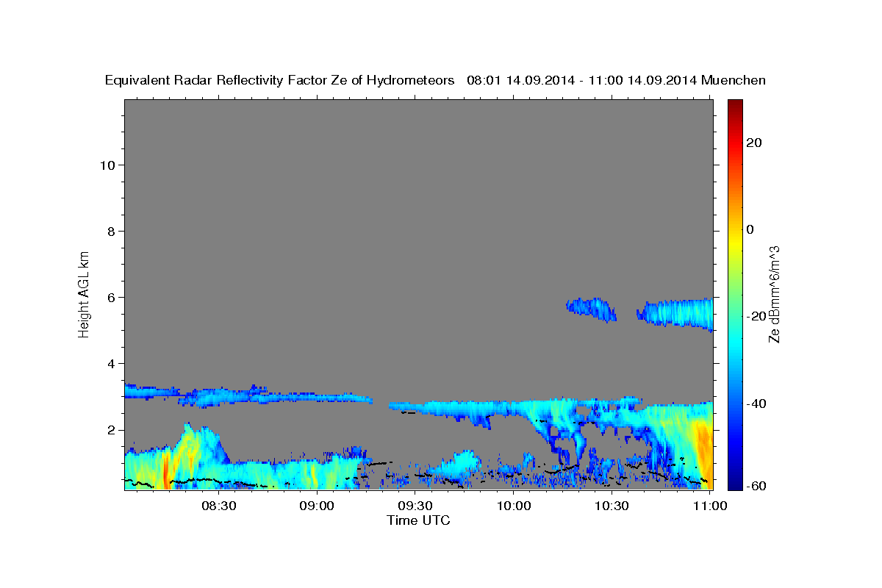Click the plot title mentioning Muenchen
The width and height of the screenshot is (882, 588).
[436, 80]
